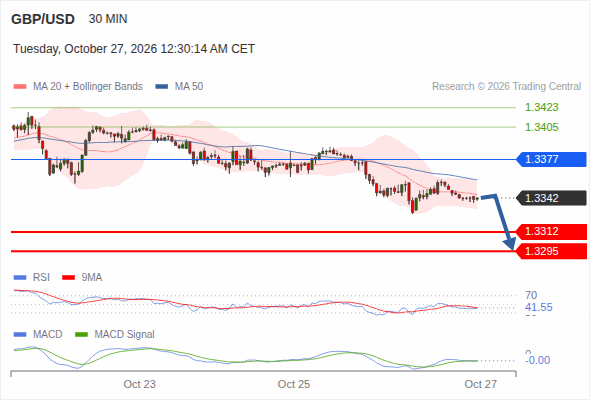Click the Oct 27 date axis label

[481, 384]
